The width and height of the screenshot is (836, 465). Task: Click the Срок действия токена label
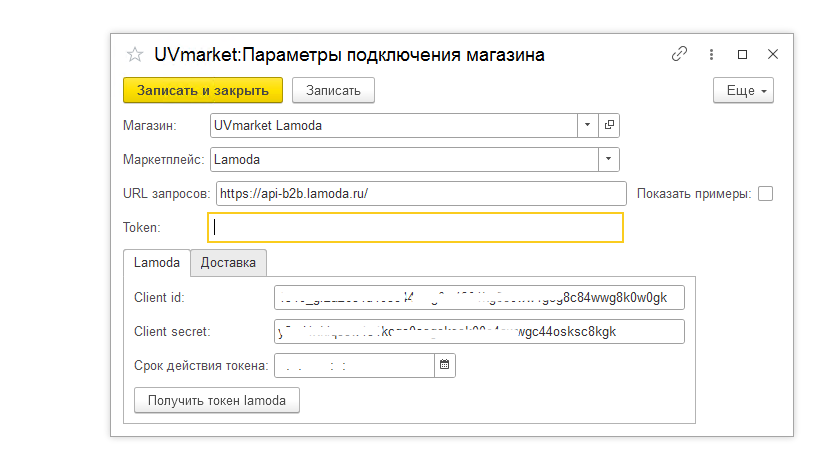point(200,366)
